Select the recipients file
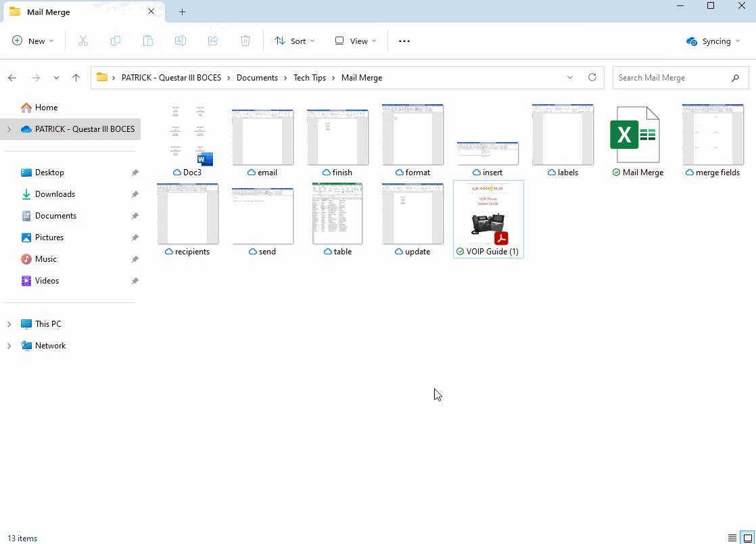The height and width of the screenshot is (544, 756). coord(187,219)
